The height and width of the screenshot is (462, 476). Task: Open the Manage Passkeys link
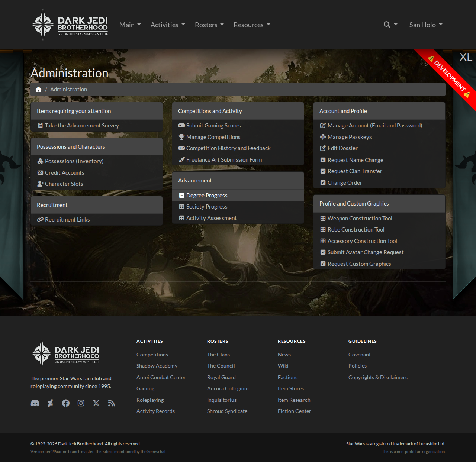350,137
